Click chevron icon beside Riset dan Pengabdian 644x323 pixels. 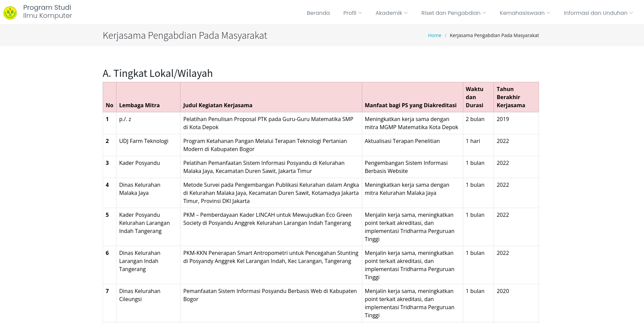point(484,13)
